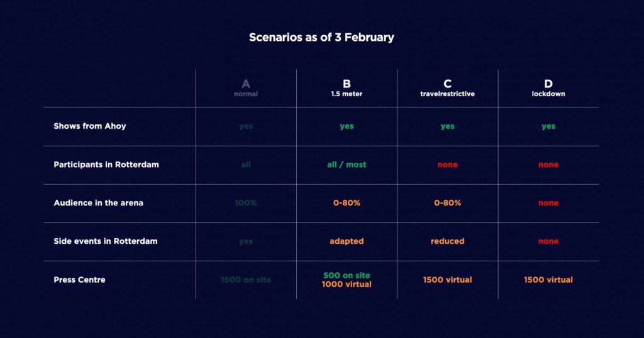Viewport: 644px width, 338px height.
Task: Click the "Participants in Rotterdam" row label
Action: (106, 165)
